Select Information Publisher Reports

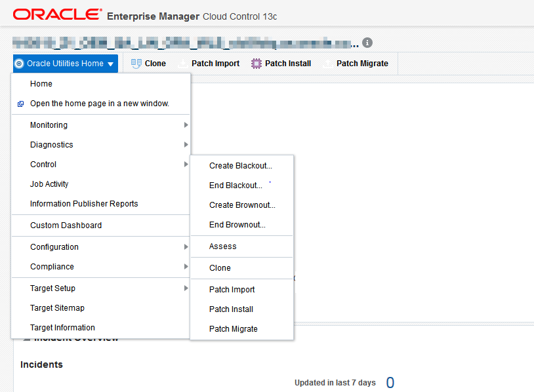tap(100, 203)
